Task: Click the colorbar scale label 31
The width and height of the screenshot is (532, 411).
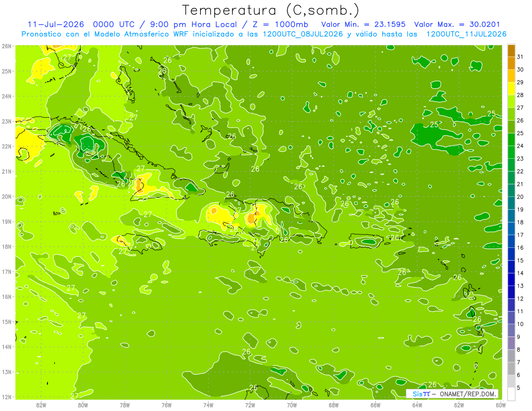Action: [x=520, y=57]
